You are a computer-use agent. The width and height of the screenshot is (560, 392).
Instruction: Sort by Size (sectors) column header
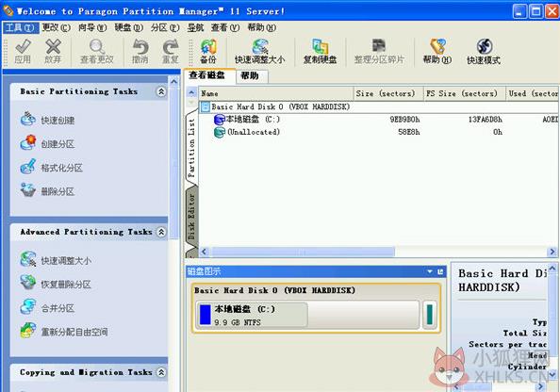tap(388, 93)
